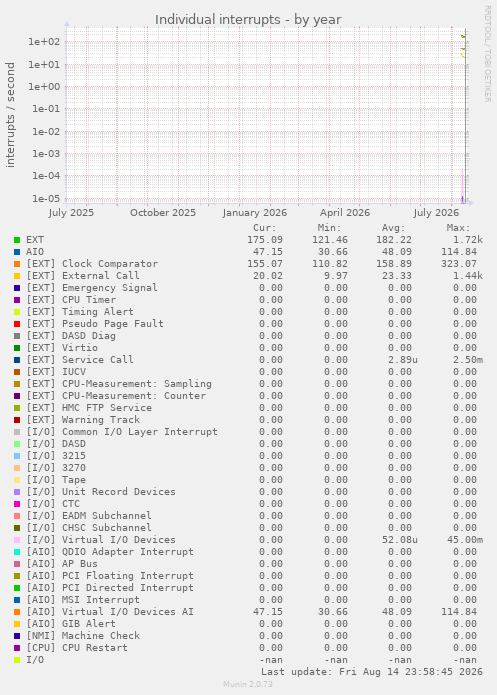Click the magenta CTC legend swatch
The height and width of the screenshot is (695, 497).
pos(17,504)
